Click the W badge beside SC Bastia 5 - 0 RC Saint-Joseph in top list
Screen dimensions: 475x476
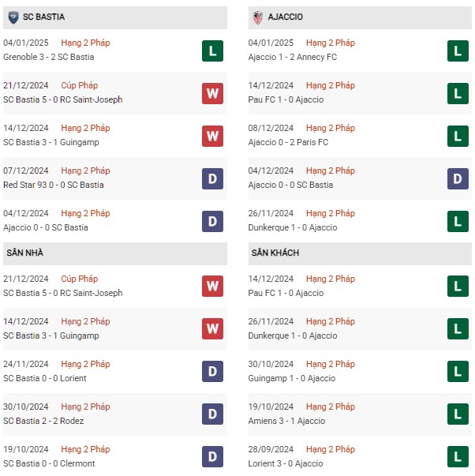pyautogui.click(x=212, y=93)
